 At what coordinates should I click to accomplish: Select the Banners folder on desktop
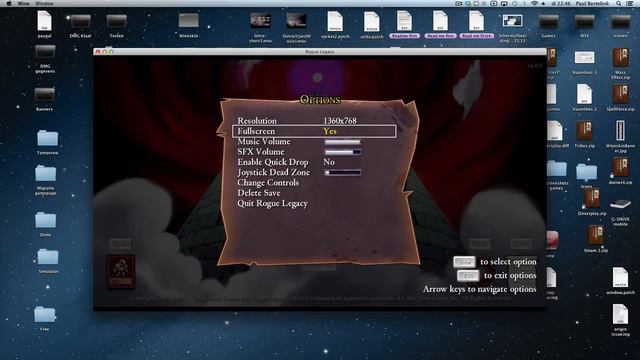(44, 94)
